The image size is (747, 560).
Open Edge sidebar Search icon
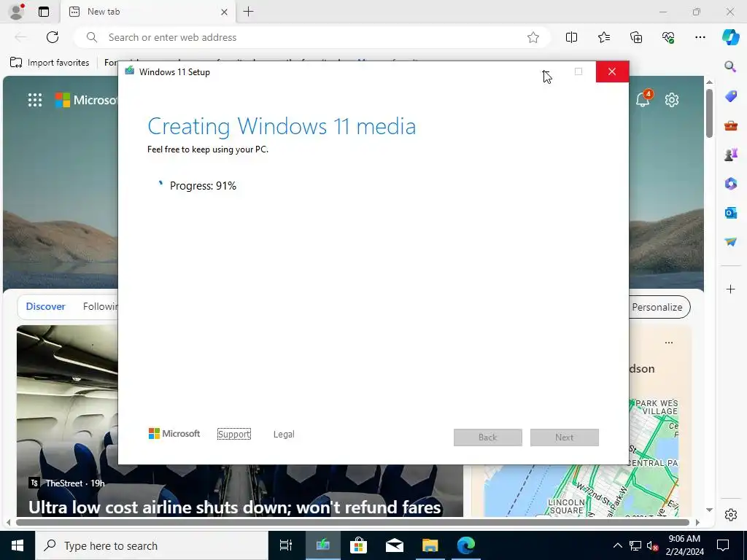tap(730, 66)
